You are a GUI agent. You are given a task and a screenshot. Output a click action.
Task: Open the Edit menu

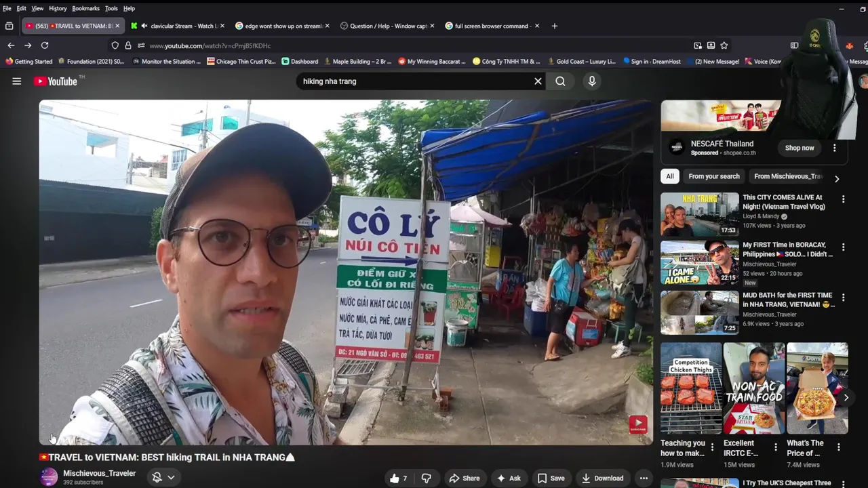click(22, 8)
